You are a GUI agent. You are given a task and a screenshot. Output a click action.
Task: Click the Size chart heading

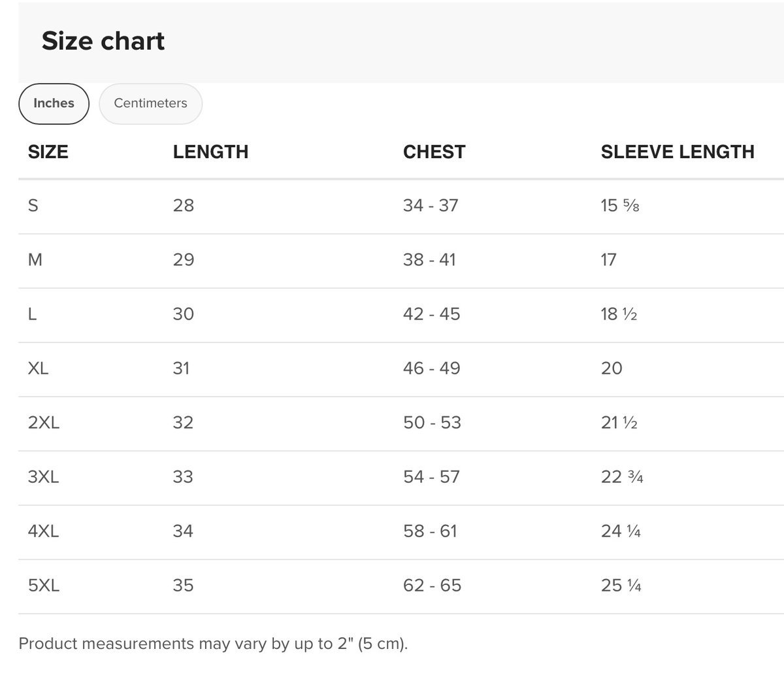[103, 41]
